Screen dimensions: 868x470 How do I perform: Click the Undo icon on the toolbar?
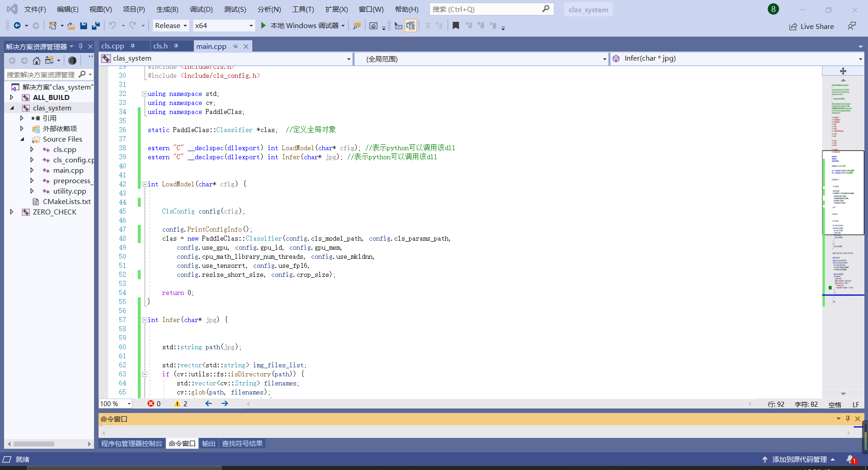[113, 25]
